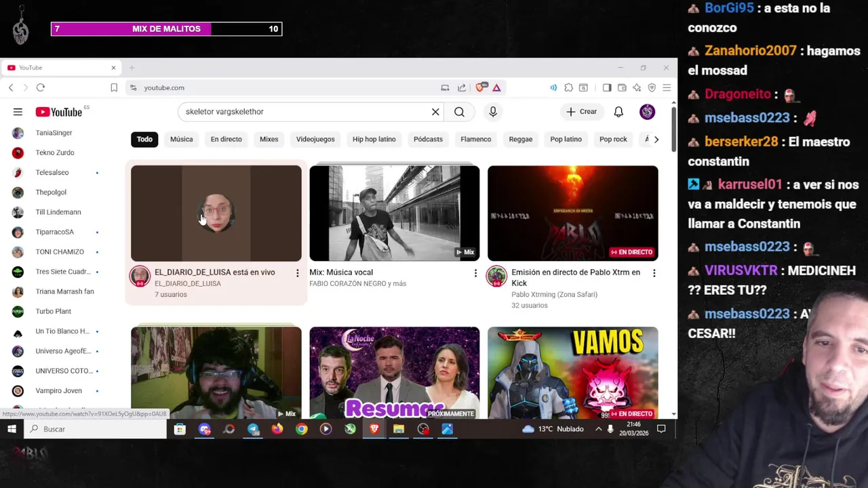Image resolution: width=868 pixels, height=488 pixels.
Task: Open Turbo Plant subscription channel
Action: pyautogui.click(x=53, y=311)
